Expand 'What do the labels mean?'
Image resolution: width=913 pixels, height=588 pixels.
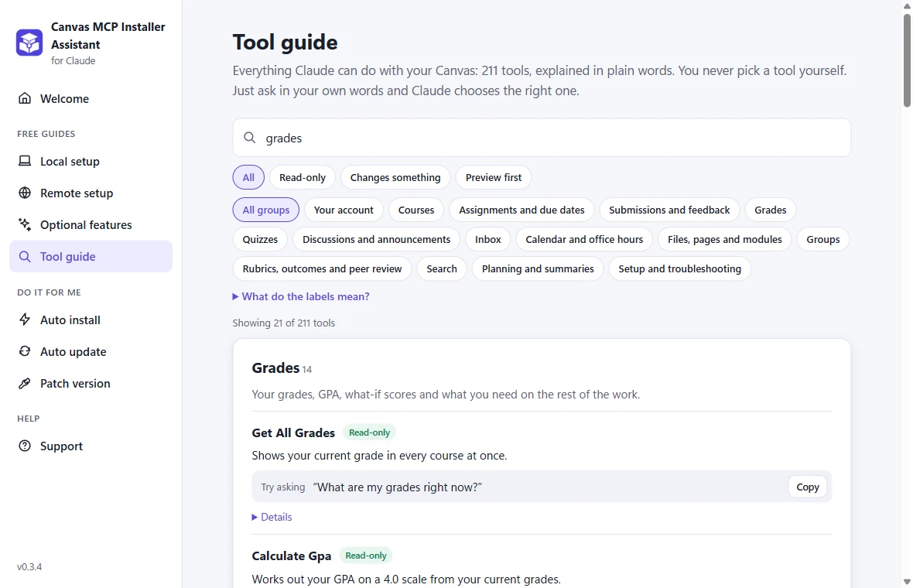[301, 296]
